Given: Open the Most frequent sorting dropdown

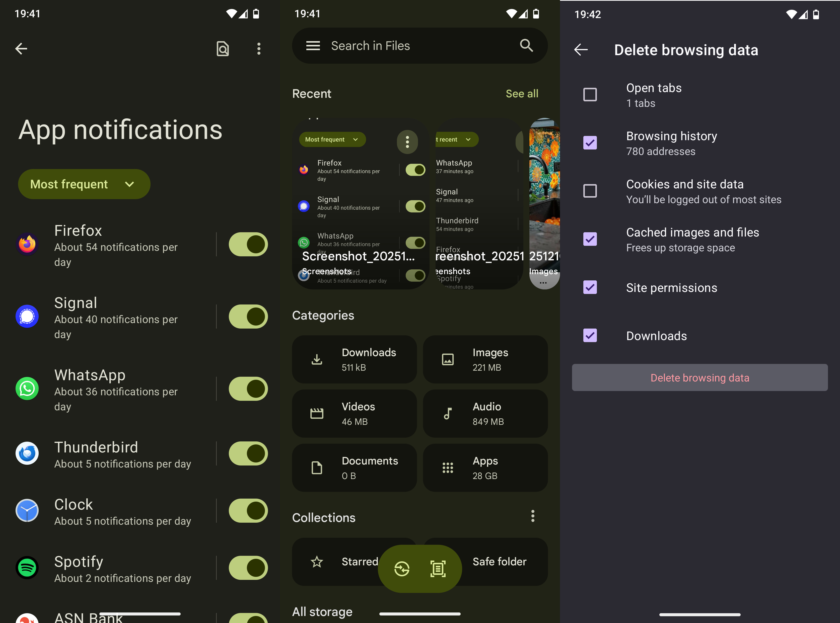Looking at the screenshot, I should (x=84, y=184).
